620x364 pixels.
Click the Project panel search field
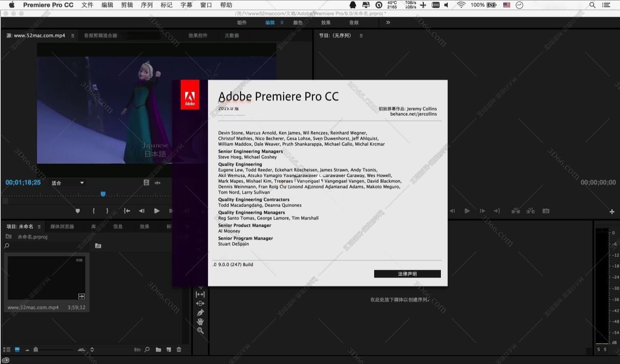click(47, 246)
